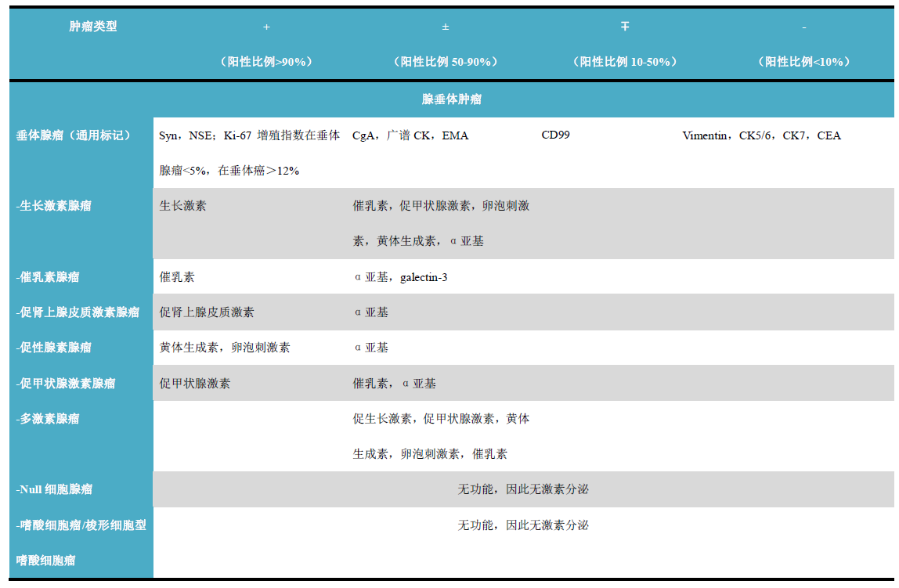
Task: Select the CgA, 广谱 CK, EMA cell
Action: [x=410, y=135]
